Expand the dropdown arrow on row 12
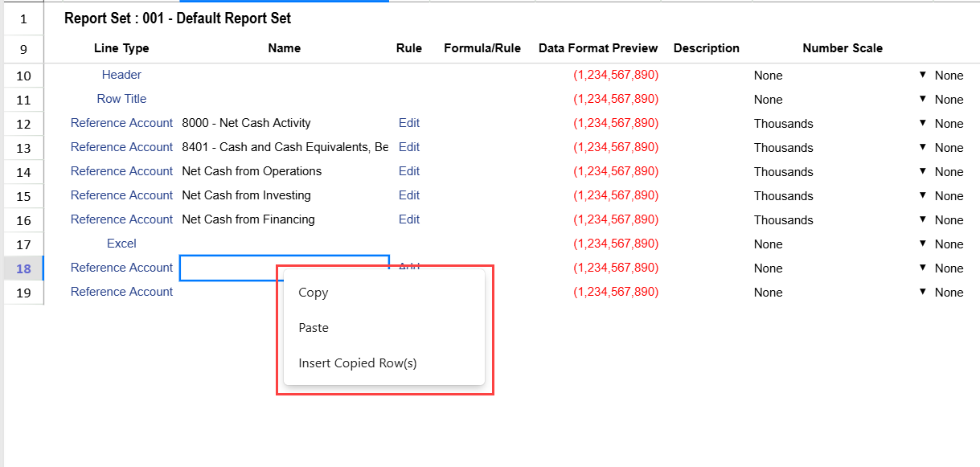Image resolution: width=980 pixels, height=467 pixels. pos(923,123)
